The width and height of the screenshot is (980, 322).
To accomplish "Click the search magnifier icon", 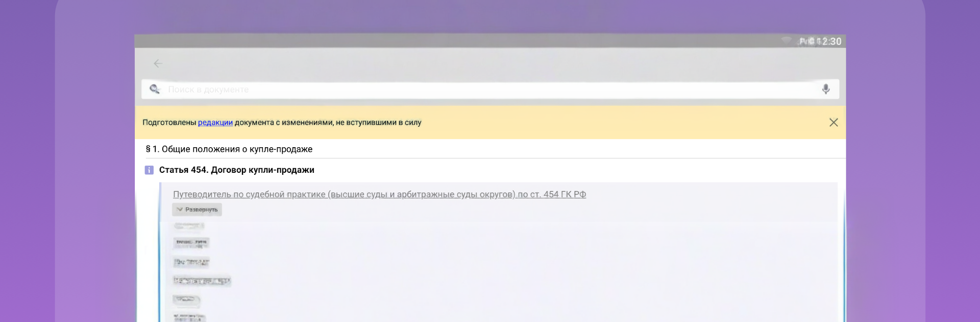I will pos(155,89).
